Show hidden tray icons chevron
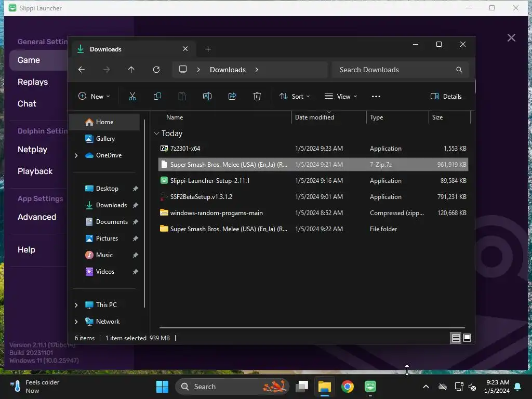The height and width of the screenshot is (399, 532). click(426, 387)
